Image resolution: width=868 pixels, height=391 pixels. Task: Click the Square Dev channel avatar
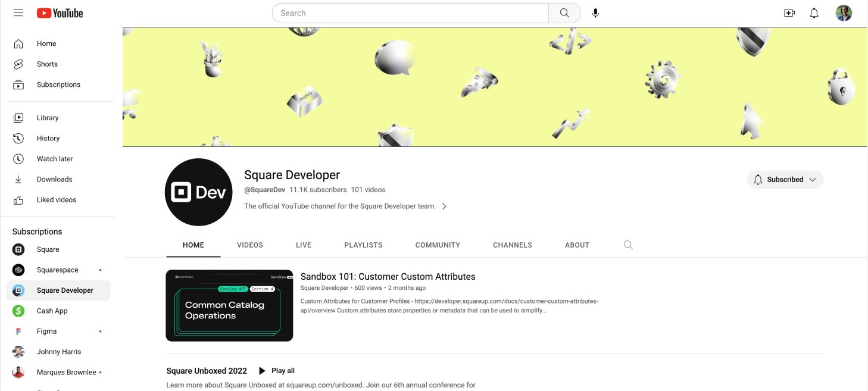(x=198, y=192)
